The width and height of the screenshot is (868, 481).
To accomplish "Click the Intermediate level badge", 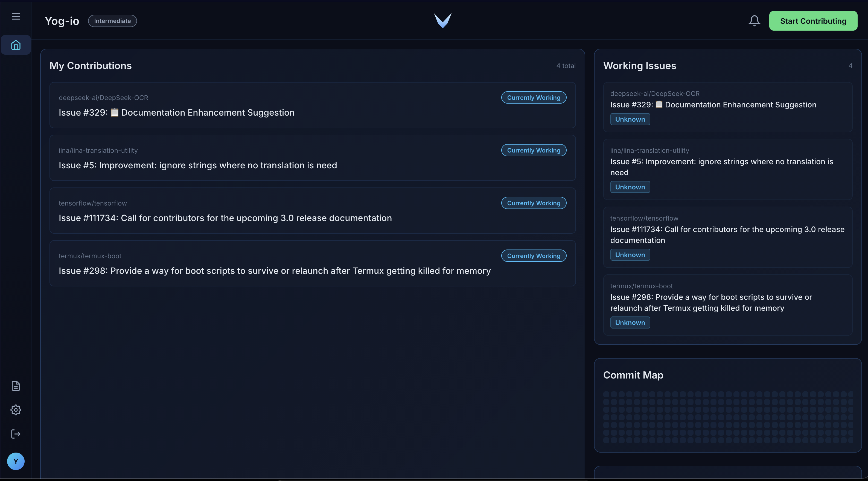I will click(x=112, y=21).
